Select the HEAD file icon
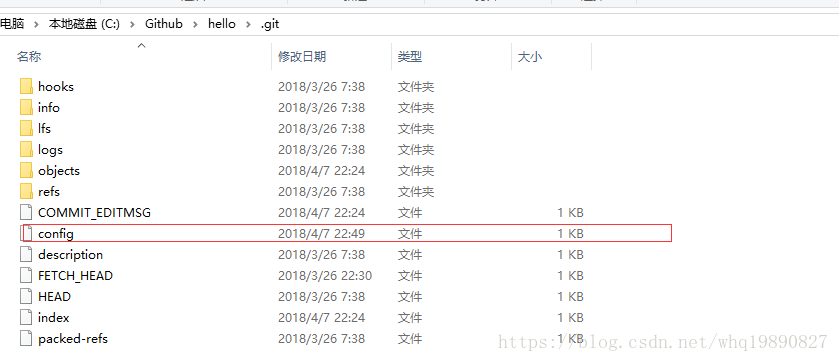Screen dimensions: 839x362 26,296
